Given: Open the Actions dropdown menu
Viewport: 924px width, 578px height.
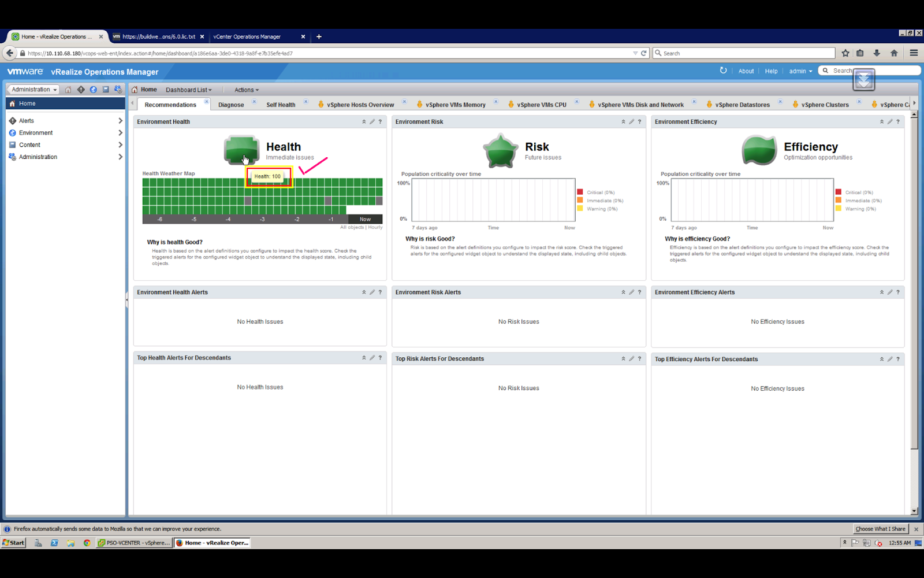Looking at the screenshot, I should (x=246, y=90).
